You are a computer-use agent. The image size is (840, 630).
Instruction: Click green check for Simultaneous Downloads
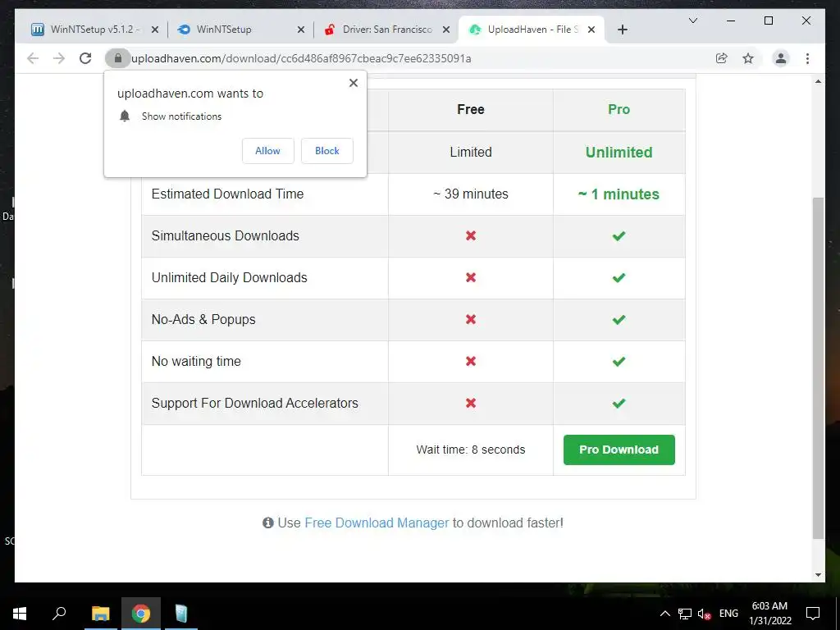tap(619, 235)
